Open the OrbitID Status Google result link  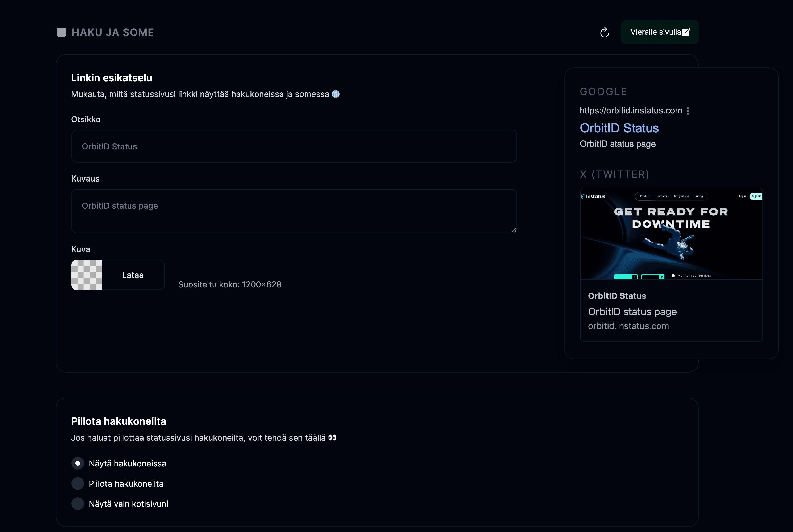(x=619, y=128)
